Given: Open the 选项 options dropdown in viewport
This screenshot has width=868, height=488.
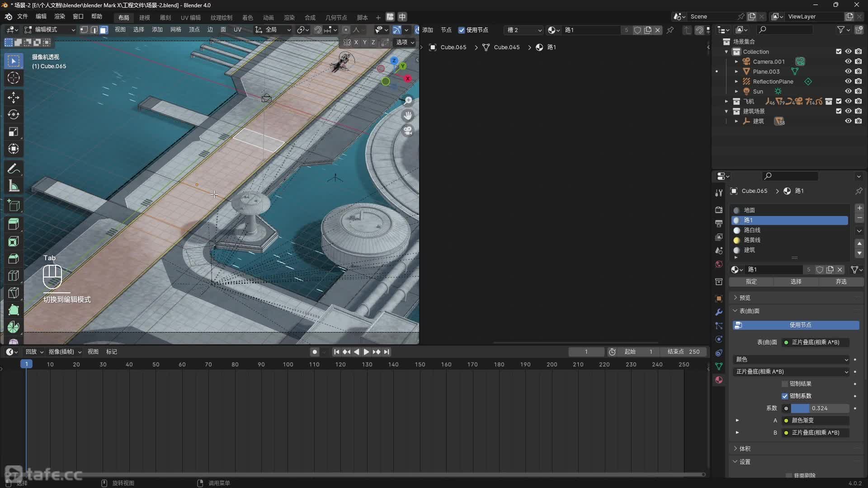Looking at the screenshot, I should 405,42.
